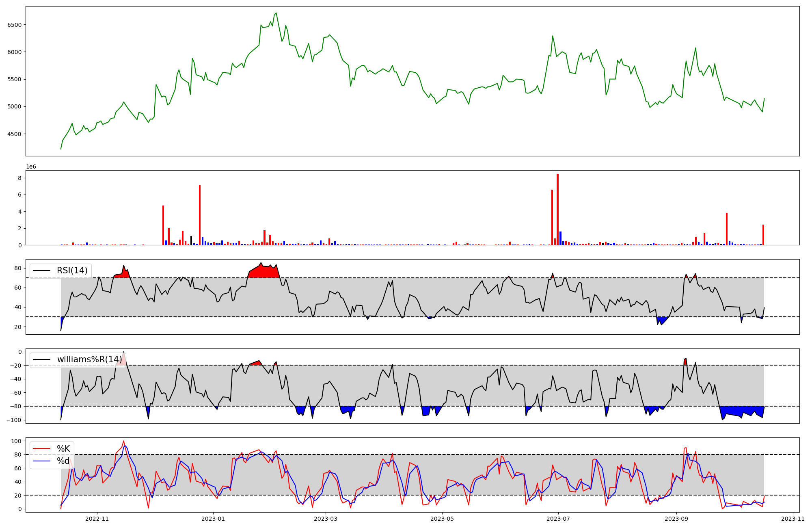
Task: Click the williams%R(14) legend label
Action: click(x=89, y=359)
